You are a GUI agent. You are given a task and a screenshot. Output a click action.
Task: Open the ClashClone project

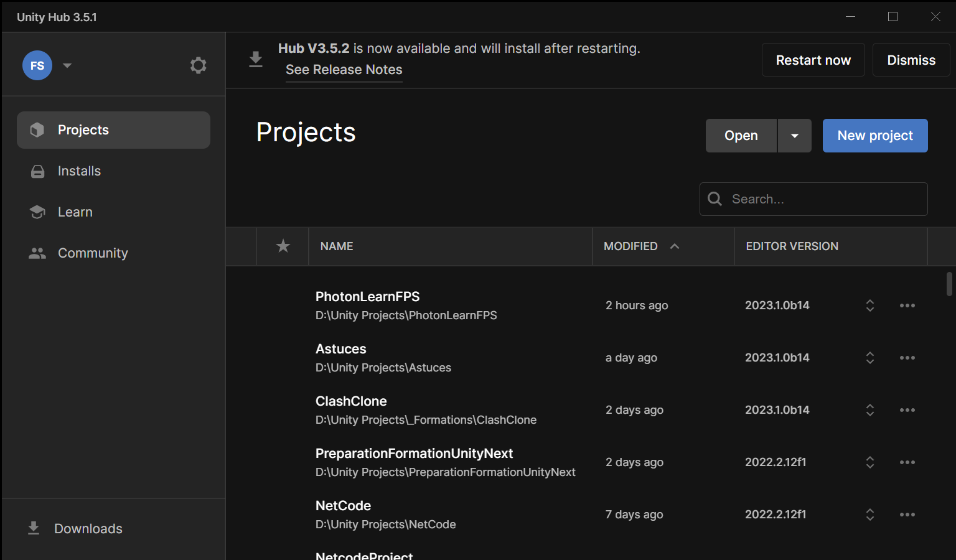351,401
